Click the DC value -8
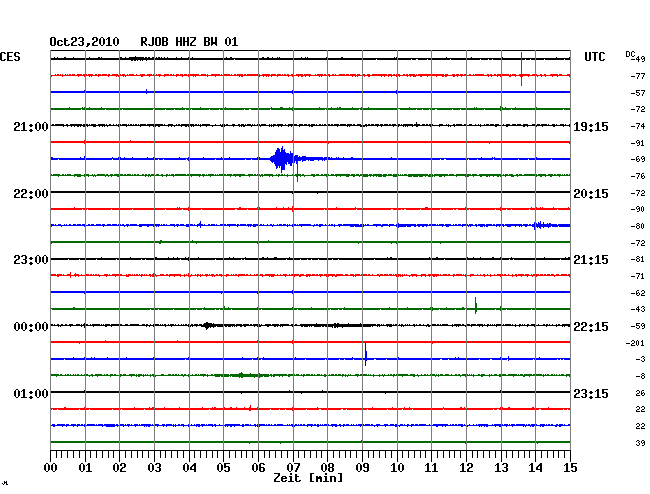This screenshot has width=650, height=494. coord(640,376)
